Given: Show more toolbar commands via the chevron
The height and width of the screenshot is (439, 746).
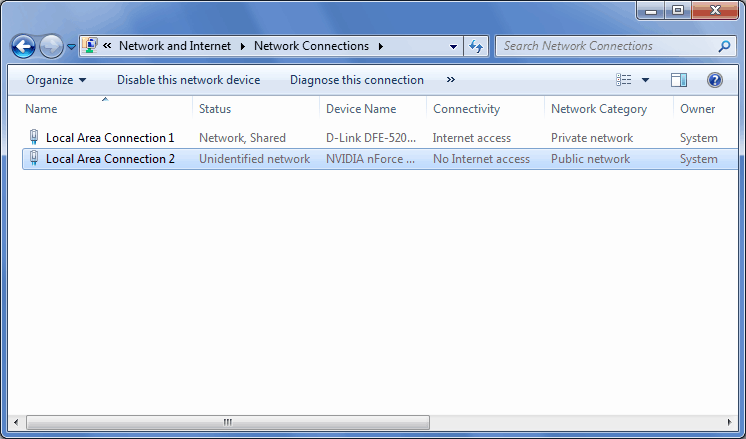Looking at the screenshot, I should pos(451,80).
